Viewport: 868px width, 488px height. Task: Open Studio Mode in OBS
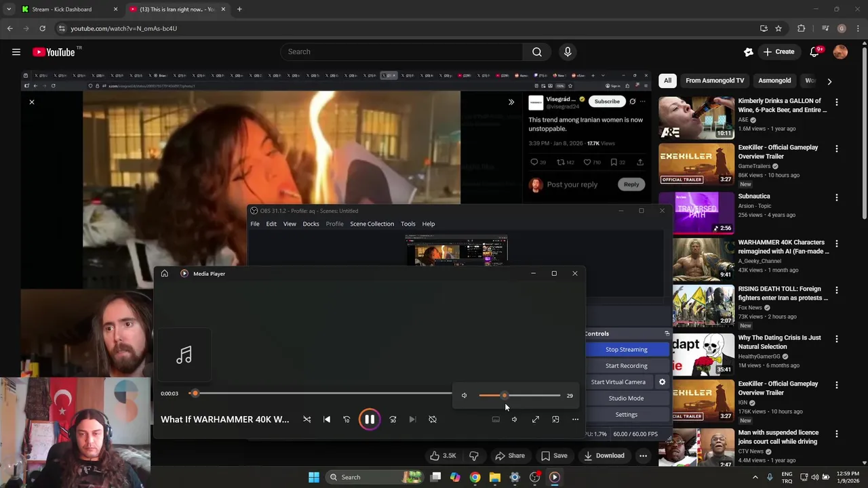coord(627,399)
